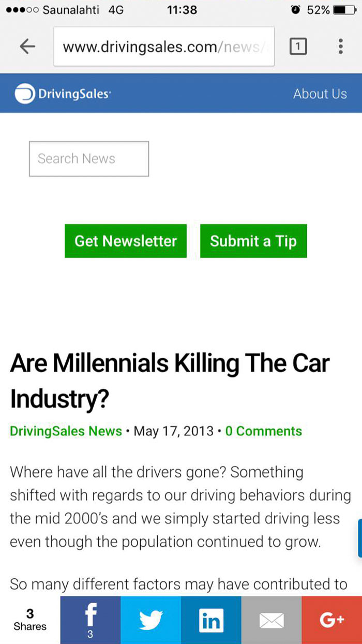Open the browser overflow menu
This screenshot has width=362, height=644.
341,46
